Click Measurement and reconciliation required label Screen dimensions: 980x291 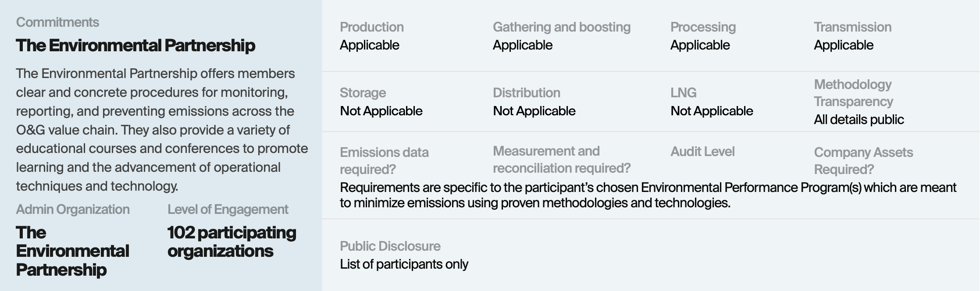tap(562, 160)
